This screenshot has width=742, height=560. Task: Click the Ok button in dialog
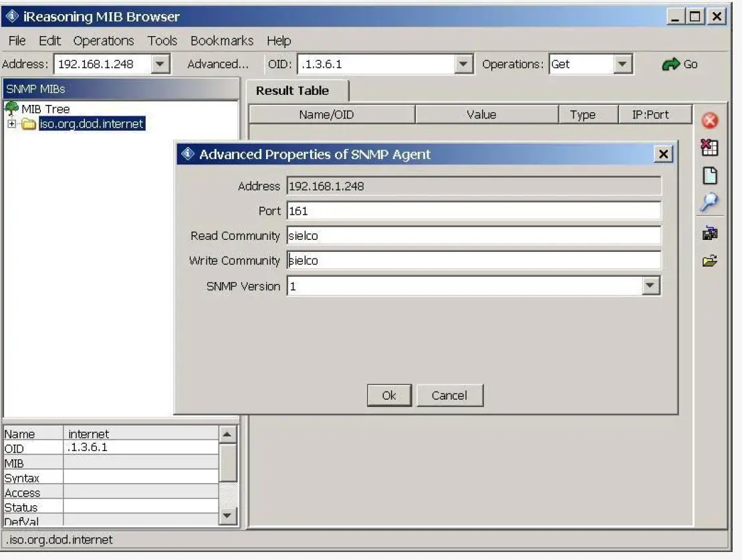click(389, 396)
